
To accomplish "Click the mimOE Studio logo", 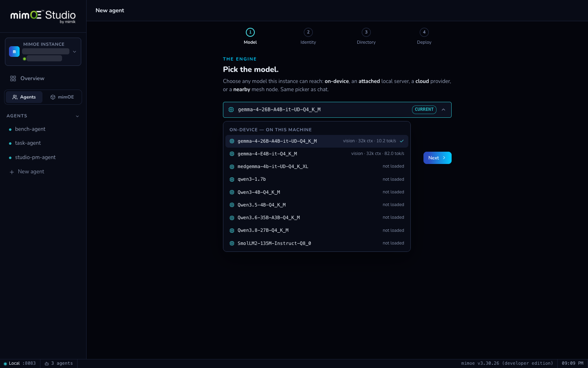I will pyautogui.click(x=43, y=16).
